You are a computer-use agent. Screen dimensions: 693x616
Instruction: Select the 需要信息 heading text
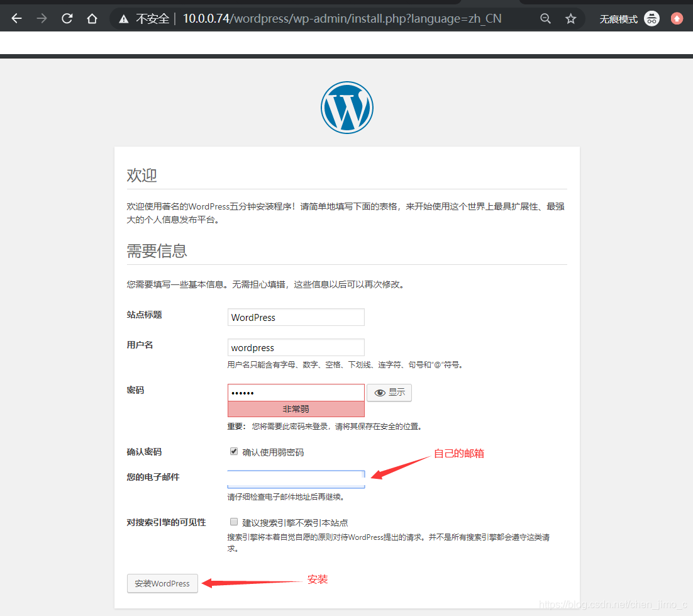(x=157, y=250)
